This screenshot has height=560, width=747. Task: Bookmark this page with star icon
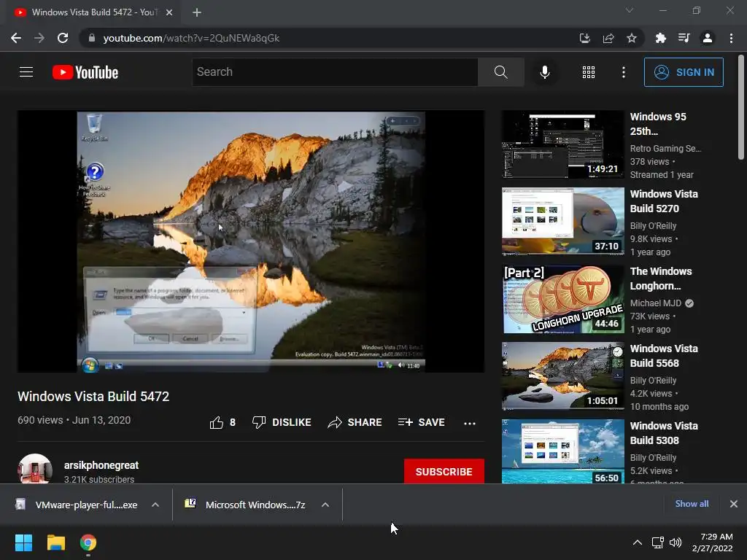tap(631, 38)
